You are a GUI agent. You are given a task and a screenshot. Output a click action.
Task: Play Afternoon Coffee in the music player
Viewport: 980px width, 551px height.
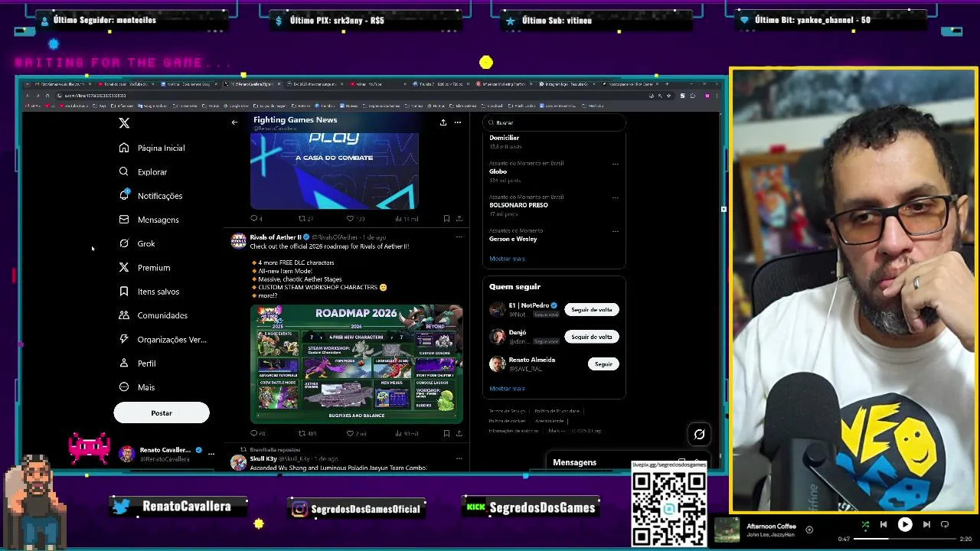tap(905, 525)
